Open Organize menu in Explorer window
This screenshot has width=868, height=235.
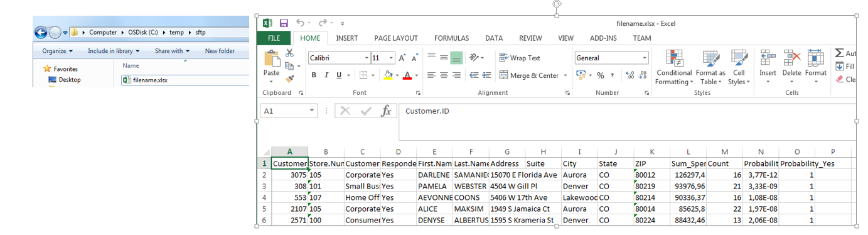[57, 51]
